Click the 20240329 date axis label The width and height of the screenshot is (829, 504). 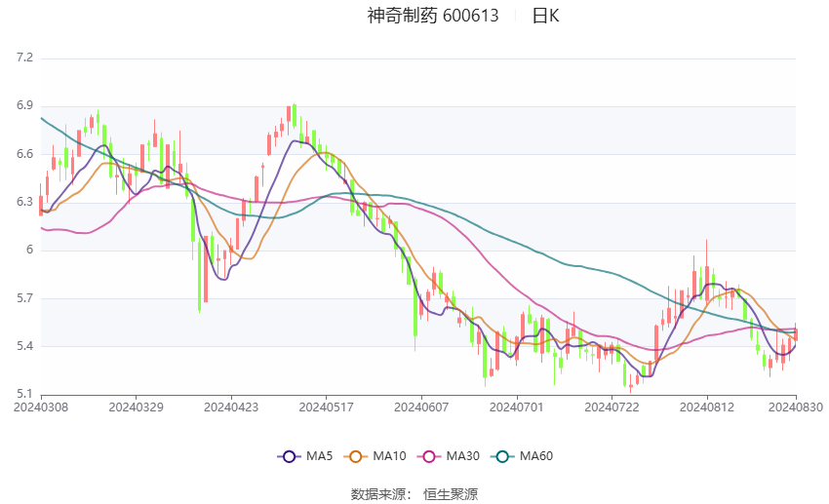tap(136, 407)
